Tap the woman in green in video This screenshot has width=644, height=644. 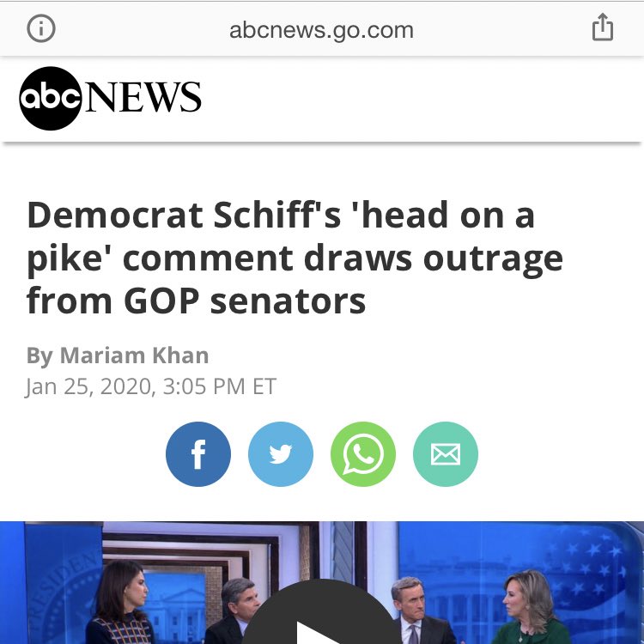coord(531,608)
